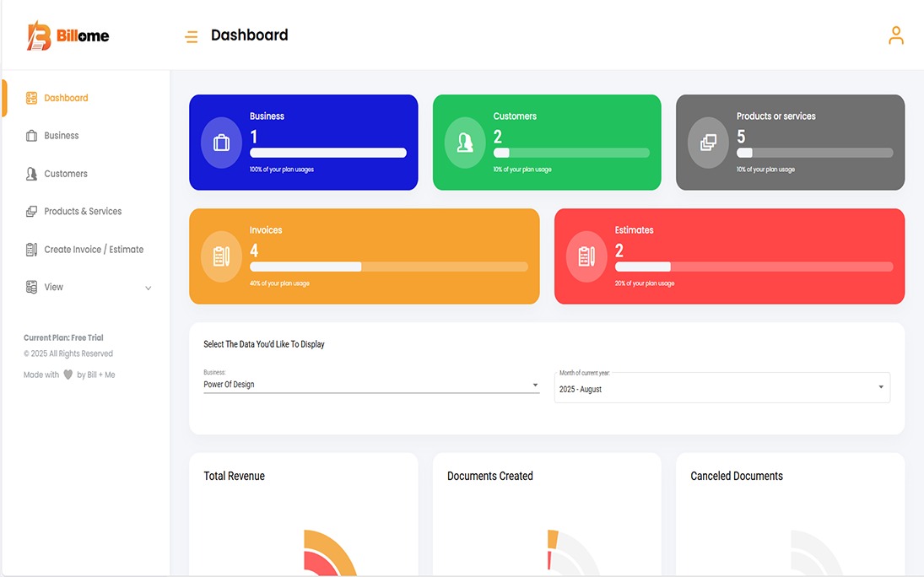Click the Billome logo

(68, 36)
